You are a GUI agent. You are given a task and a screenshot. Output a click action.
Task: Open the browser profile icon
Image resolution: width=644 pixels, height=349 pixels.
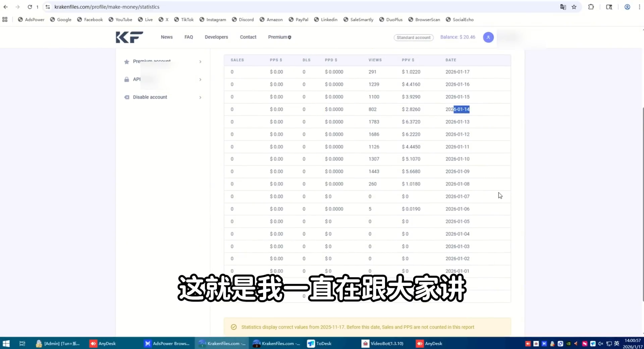[627, 7]
